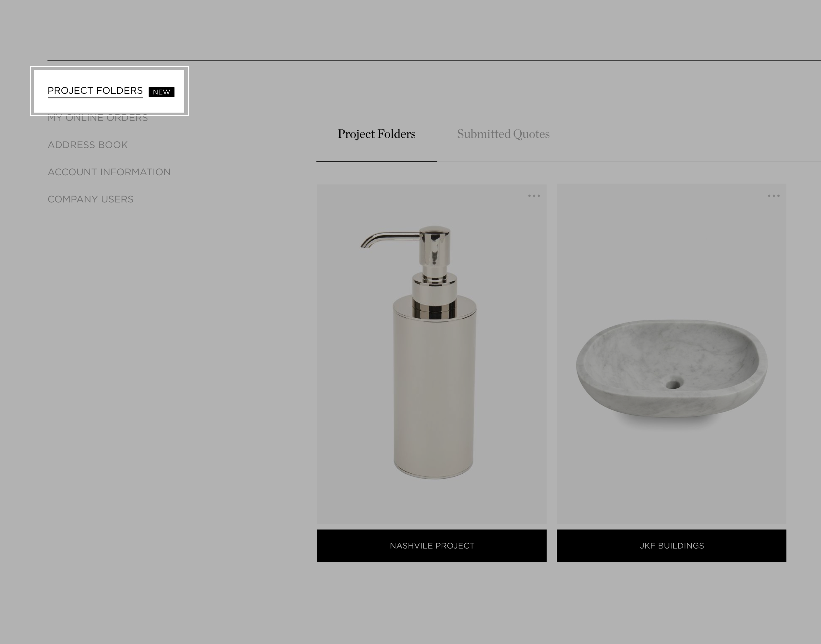Click the NEW badge beside Project Folders
This screenshot has height=644, width=821.
(x=161, y=92)
